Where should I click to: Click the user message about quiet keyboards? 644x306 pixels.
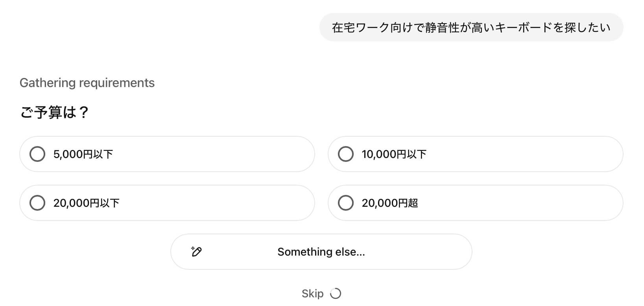coord(471,28)
